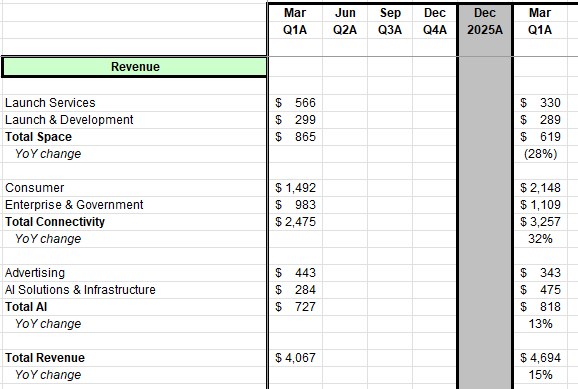Click the $ 727 Total AI cell
The width and height of the screenshot is (578, 389).
[x=295, y=307]
